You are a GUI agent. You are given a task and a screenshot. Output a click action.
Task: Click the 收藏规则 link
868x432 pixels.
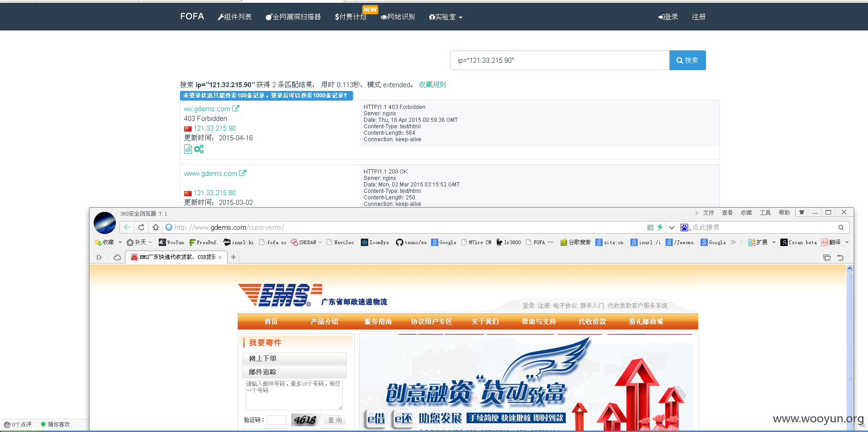click(x=432, y=84)
